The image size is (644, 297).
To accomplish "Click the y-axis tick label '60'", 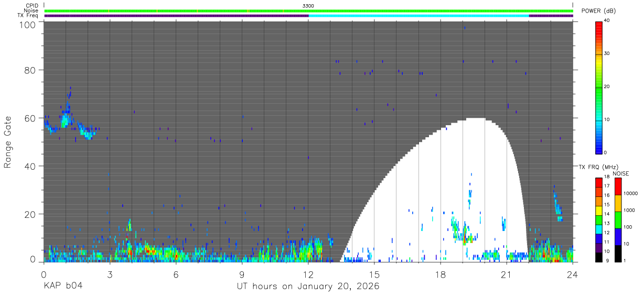I will [30, 118].
